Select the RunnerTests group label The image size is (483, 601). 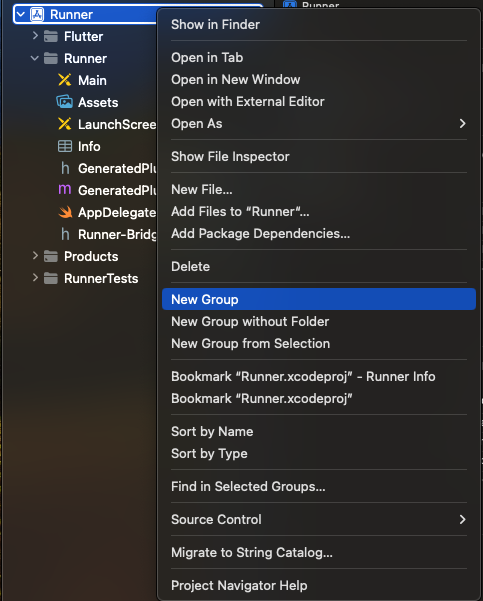(101, 278)
